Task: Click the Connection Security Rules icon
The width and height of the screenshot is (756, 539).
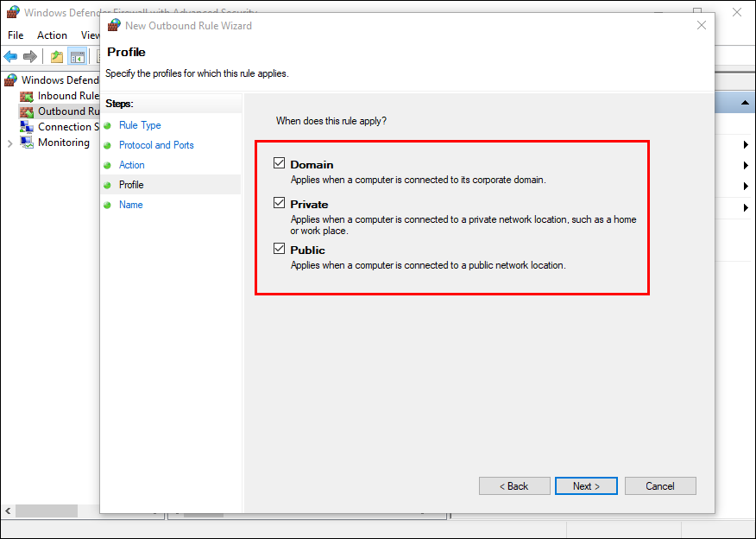Action: (x=27, y=127)
